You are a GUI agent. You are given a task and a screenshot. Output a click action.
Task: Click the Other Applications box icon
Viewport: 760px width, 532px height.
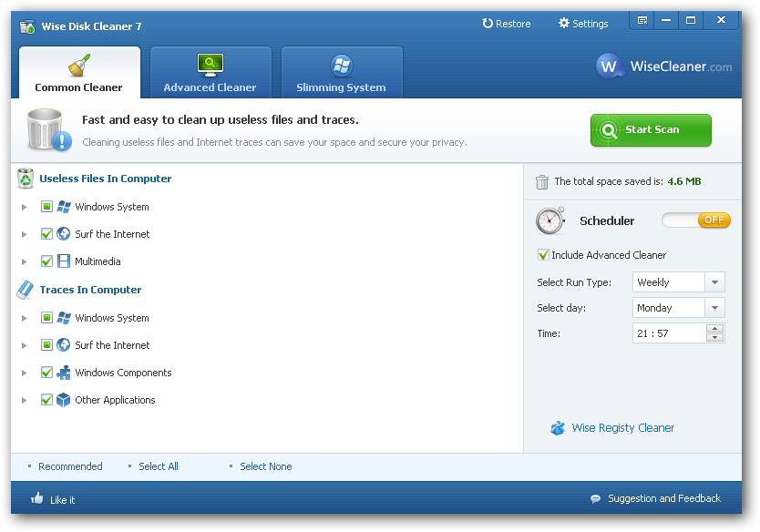[64, 400]
